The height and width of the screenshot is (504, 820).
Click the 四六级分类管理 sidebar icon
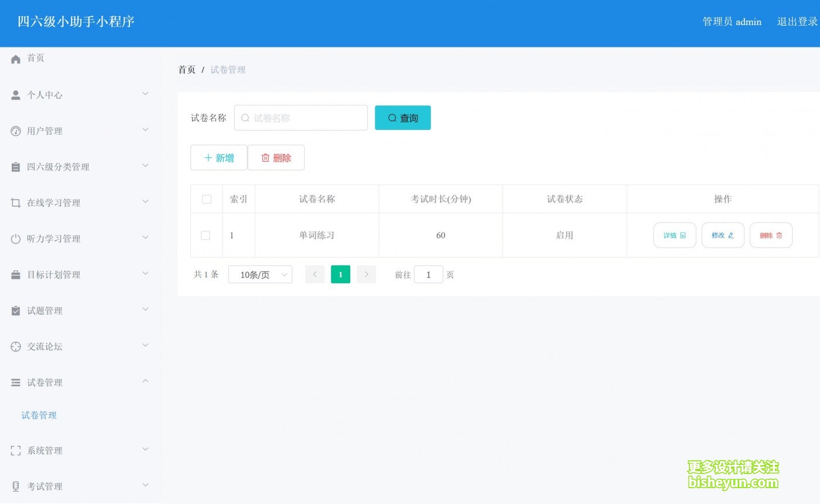click(15, 166)
